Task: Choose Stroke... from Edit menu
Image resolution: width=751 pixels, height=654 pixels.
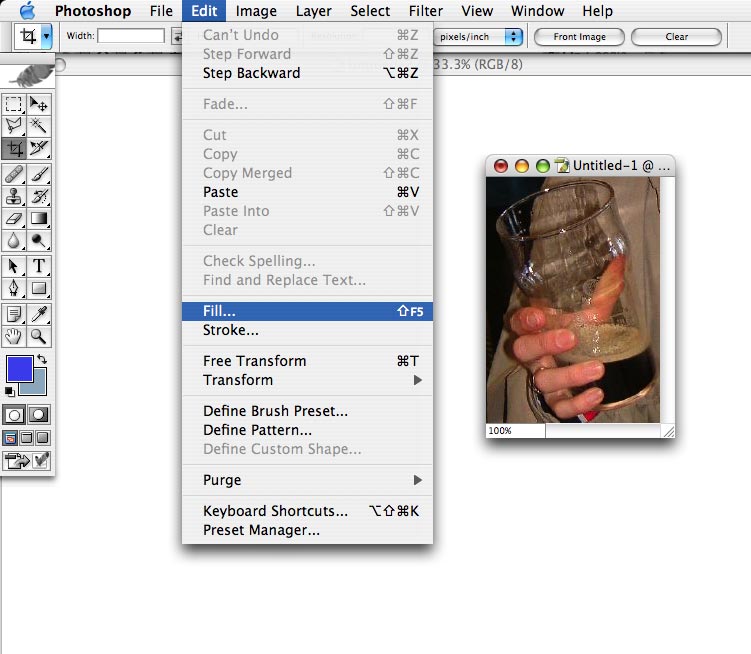Action: (307, 330)
